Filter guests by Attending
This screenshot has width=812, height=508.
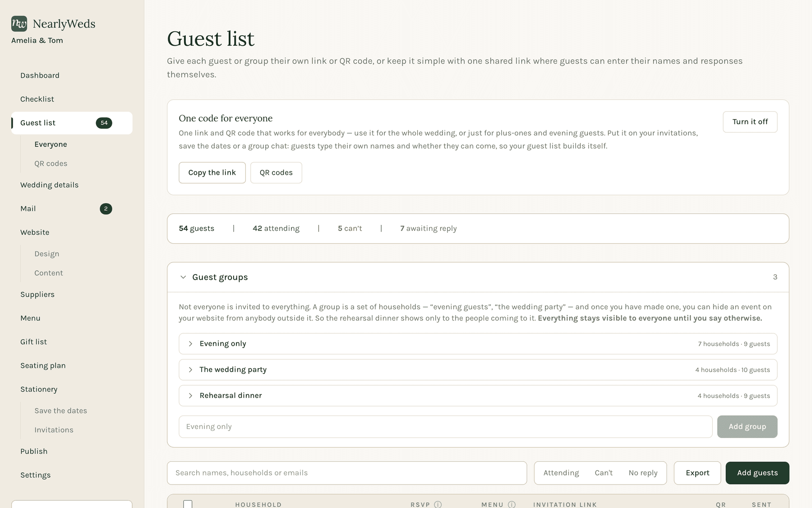pyautogui.click(x=561, y=473)
